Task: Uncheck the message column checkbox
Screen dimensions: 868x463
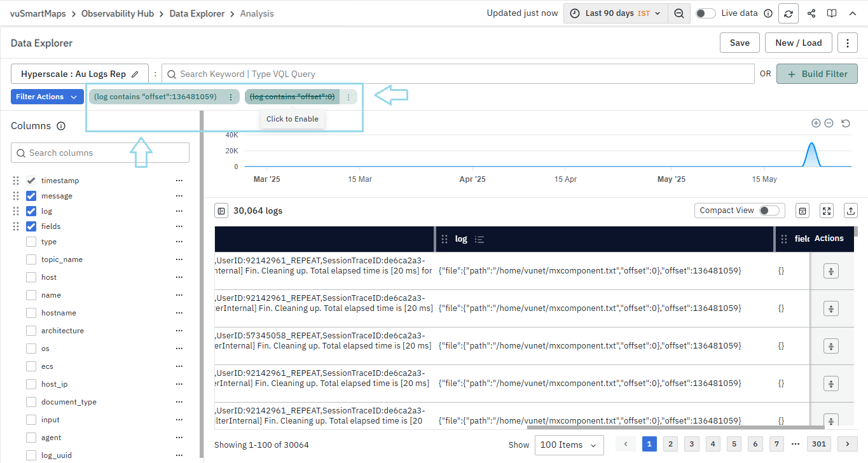Action: [x=31, y=196]
